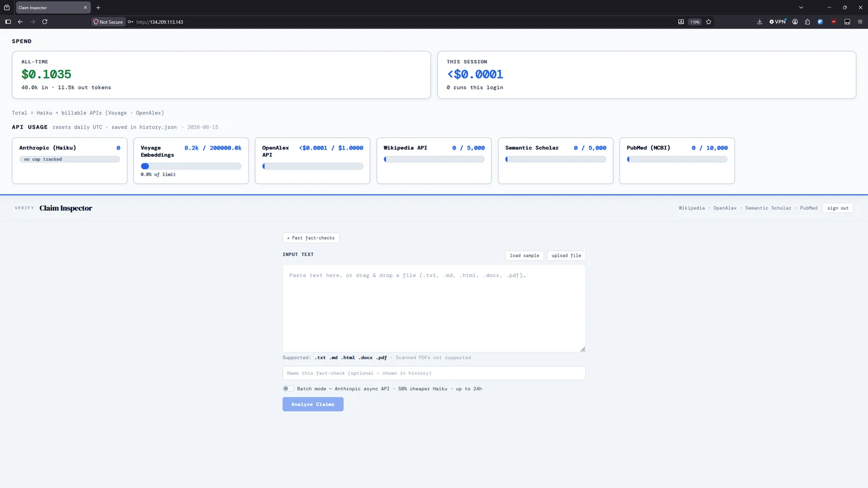
Task: Toggle the browser sidebar panel icon
Action: point(8,22)
